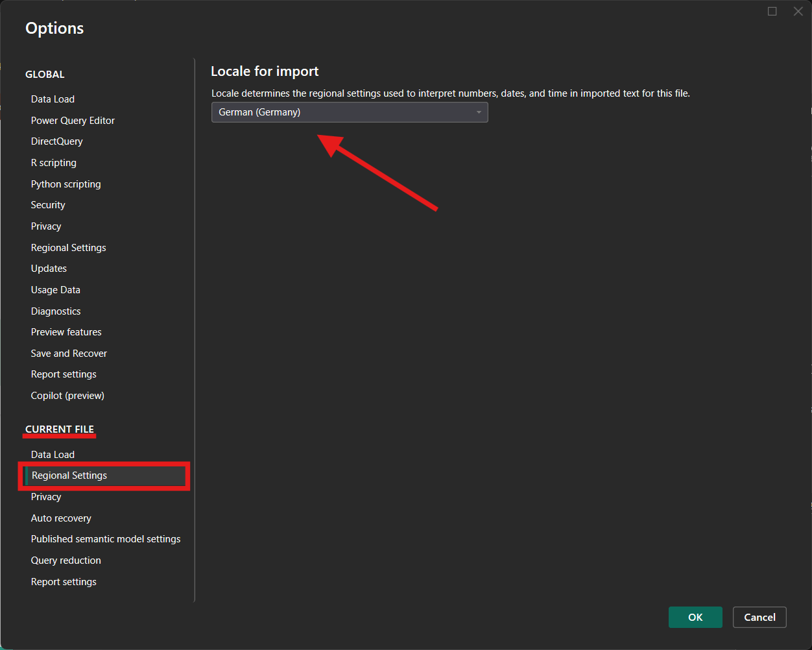Select the Security option
The height and width of the screenshot is (650, 812).
tap(48, 205)
